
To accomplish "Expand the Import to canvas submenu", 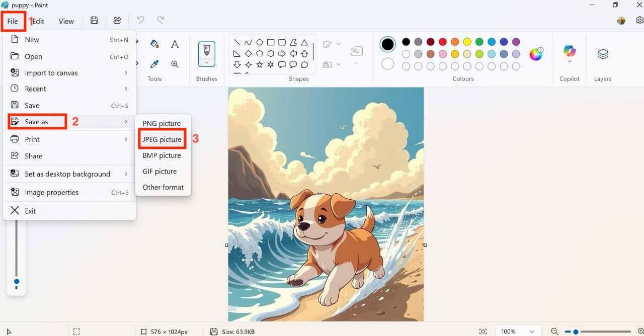I will [126, 72].
